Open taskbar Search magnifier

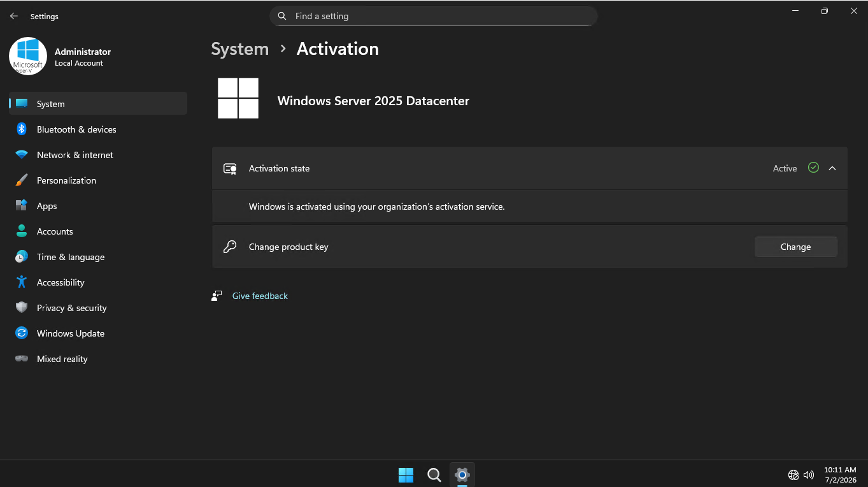pyautogui.click(x=434, y=475)
